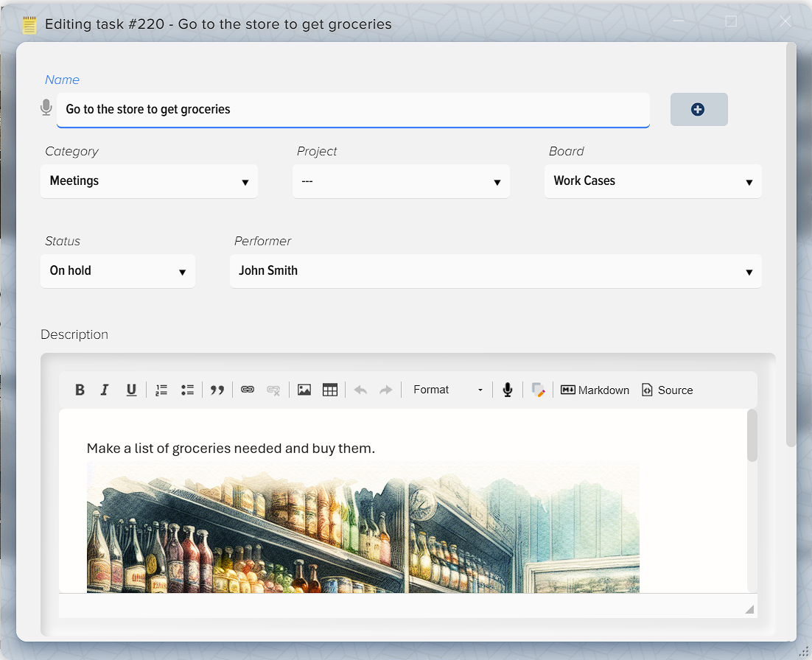Click the plus button next to Name
The width and height of the screenshot is (812, 660).
pyautogui.click(x=699, y=109)
